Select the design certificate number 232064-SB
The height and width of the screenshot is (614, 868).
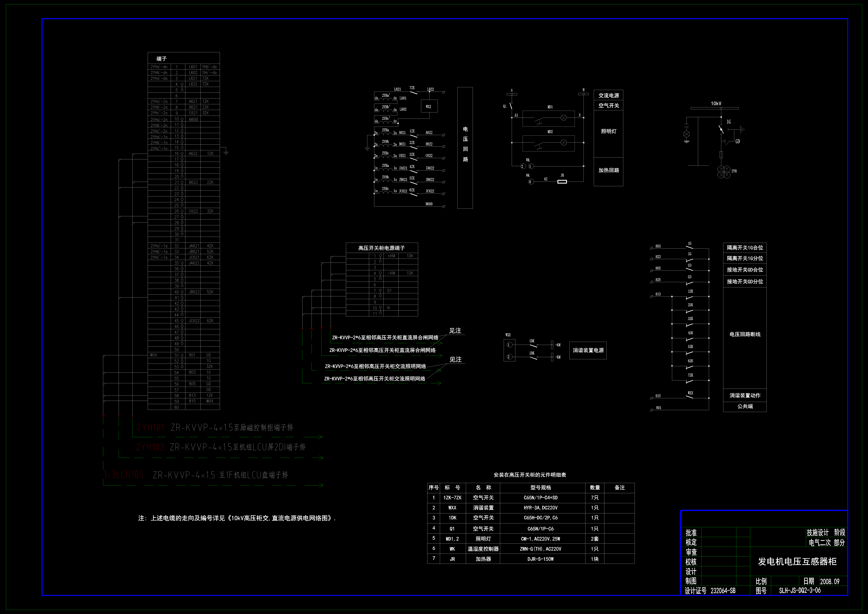coord(723,591)
